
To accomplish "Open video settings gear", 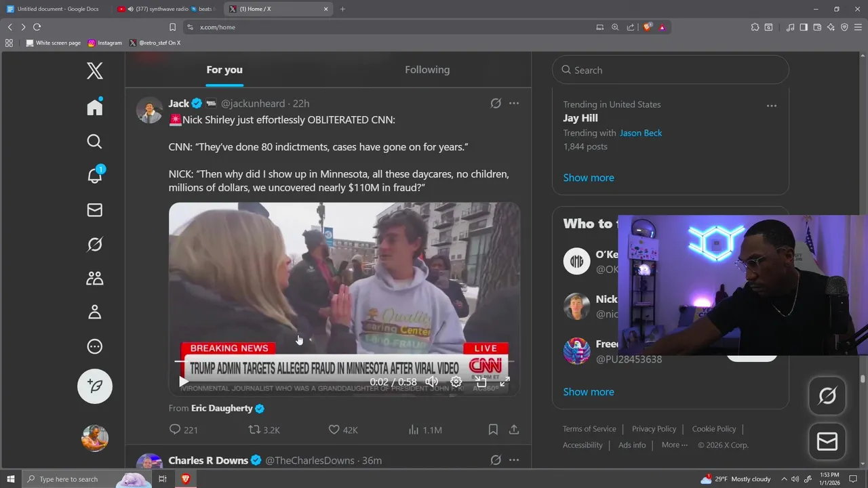I will 456,382.
